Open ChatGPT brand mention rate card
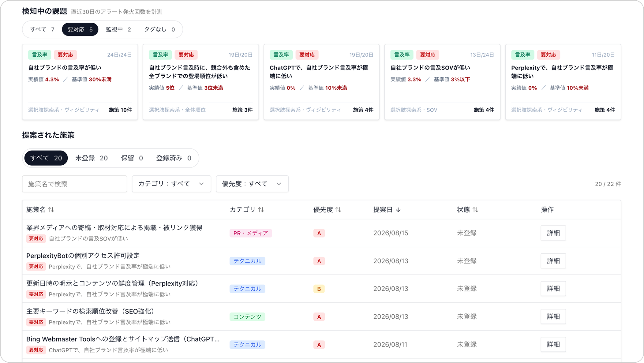 click(x=321, y=82)
